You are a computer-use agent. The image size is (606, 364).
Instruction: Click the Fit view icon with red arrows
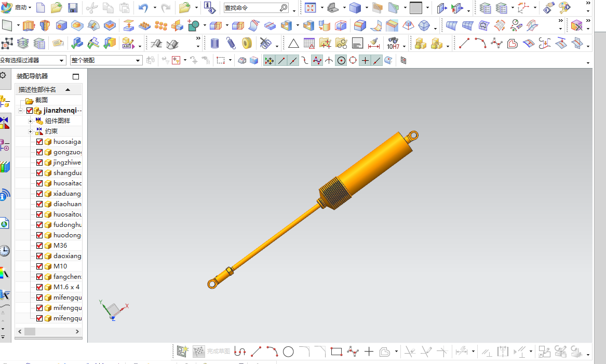311,7
